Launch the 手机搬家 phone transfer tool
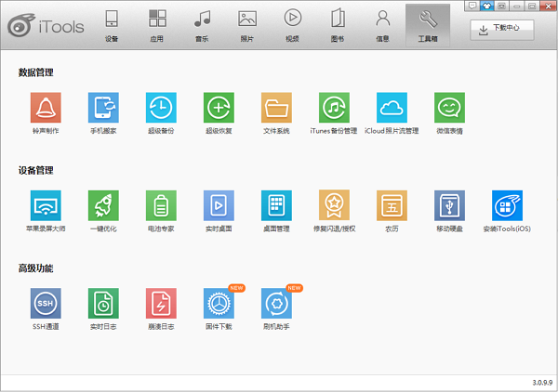 pos(103,108)
